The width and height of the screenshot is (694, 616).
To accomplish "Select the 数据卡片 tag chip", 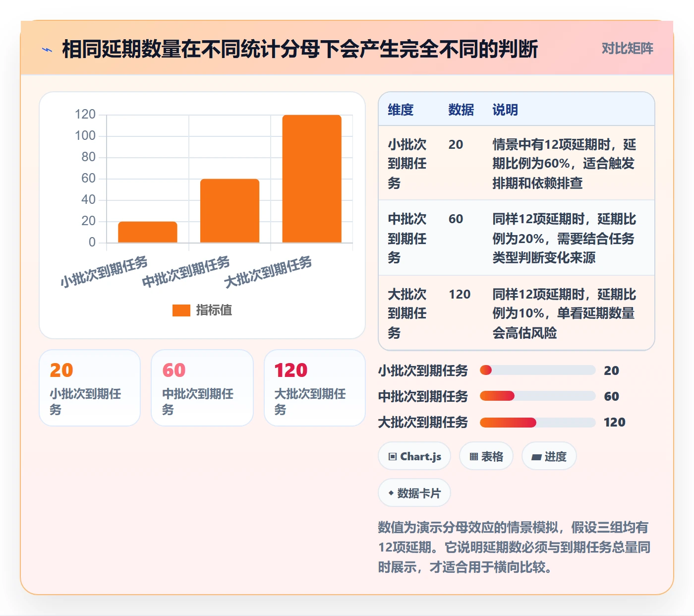I will pos(414,493).
